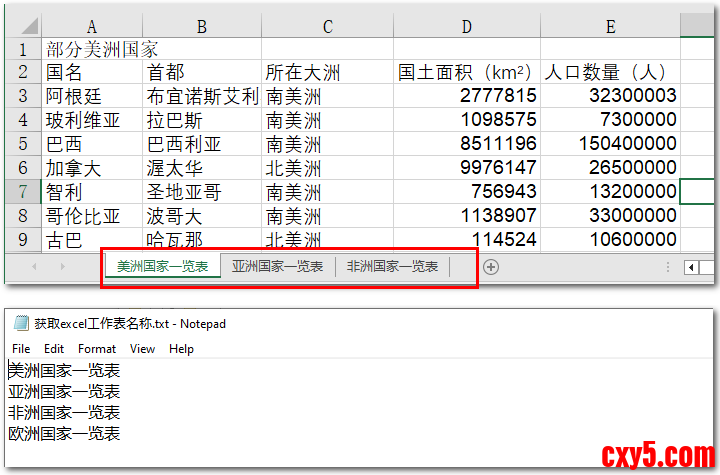Select the 美洲国家一览表 sheet tab
Viewport: 720px width, 475px height.
point(162,266)
